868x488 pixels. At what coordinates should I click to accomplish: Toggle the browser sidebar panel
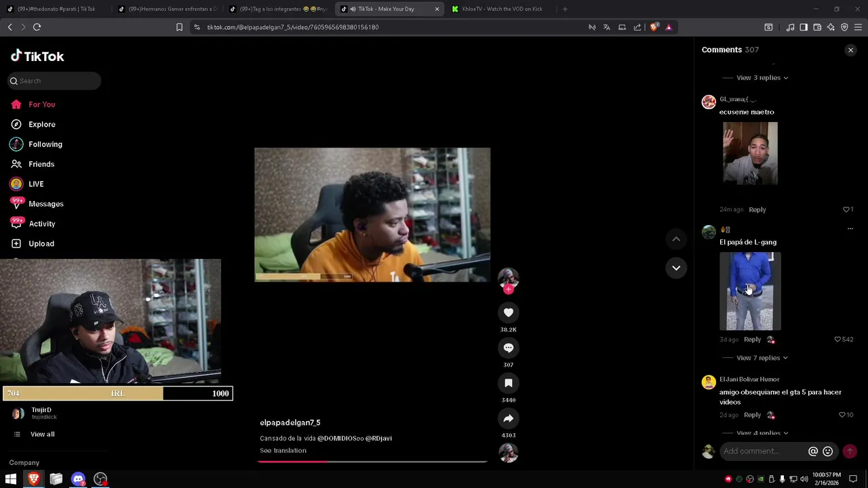click(x=804, y=27)
